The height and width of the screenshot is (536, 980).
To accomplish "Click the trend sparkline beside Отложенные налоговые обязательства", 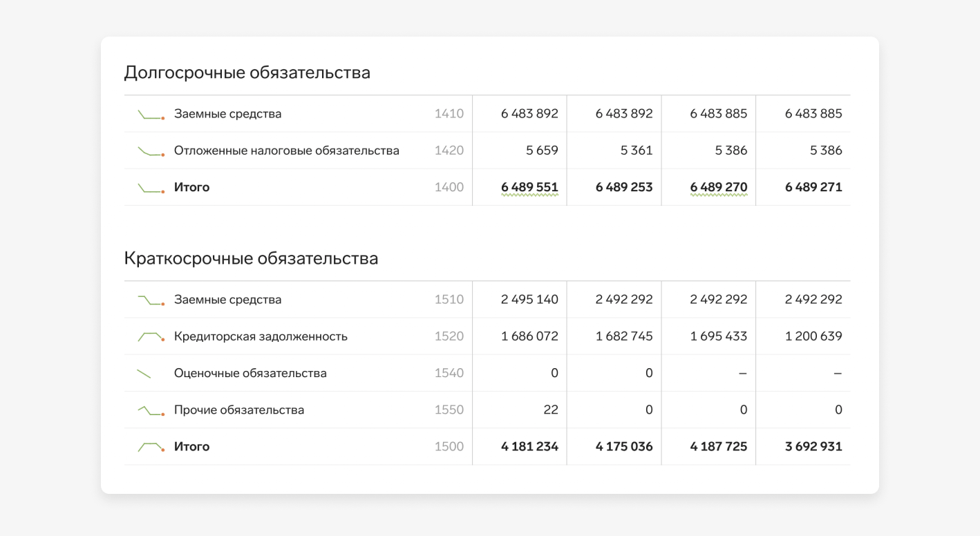I will 151,151.
